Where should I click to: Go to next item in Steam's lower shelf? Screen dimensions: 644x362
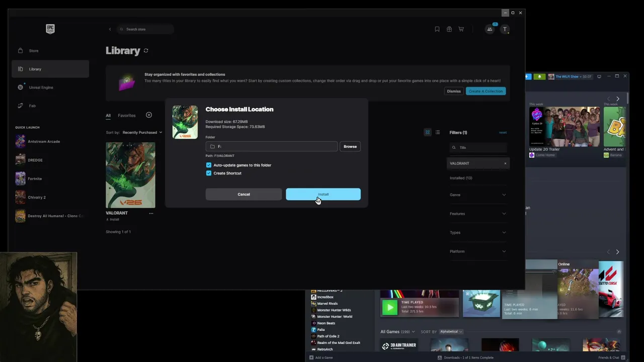pyautogui.click(x=618, y=252)
